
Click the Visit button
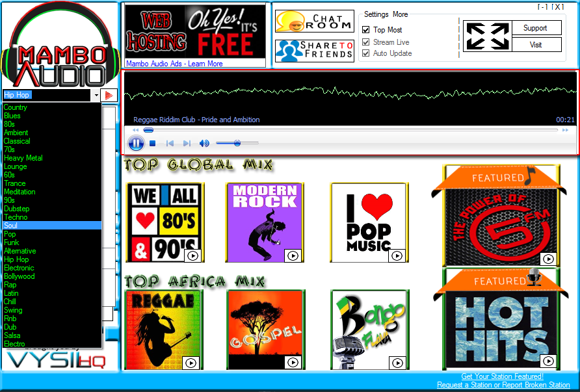point(536,45)
